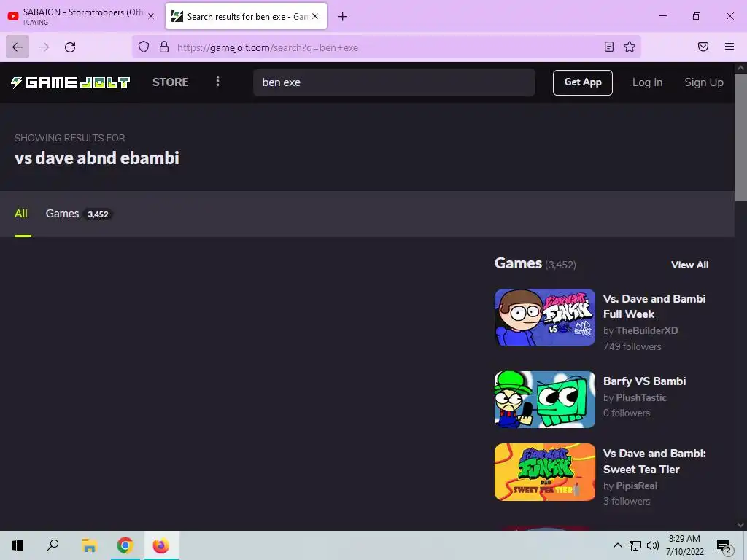The height and width of the screenshot is (560, 747).
Task: Click the padlock site info icon
Action: [164, 47]
